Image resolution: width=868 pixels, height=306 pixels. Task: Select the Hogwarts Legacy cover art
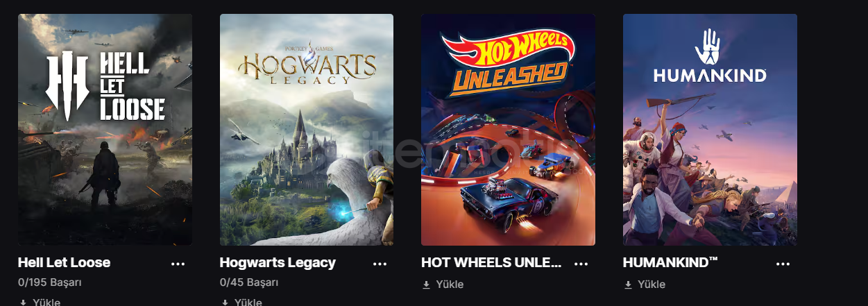coord(307,130)
